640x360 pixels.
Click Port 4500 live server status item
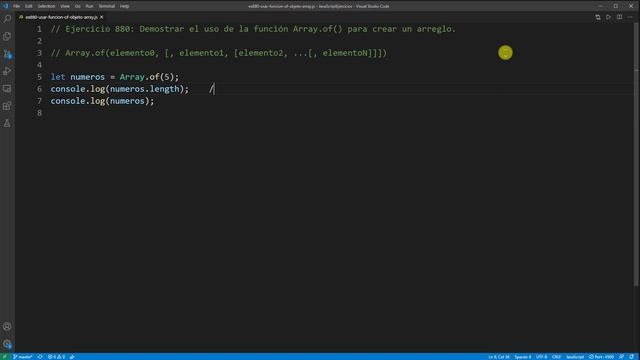pos(601,357)
